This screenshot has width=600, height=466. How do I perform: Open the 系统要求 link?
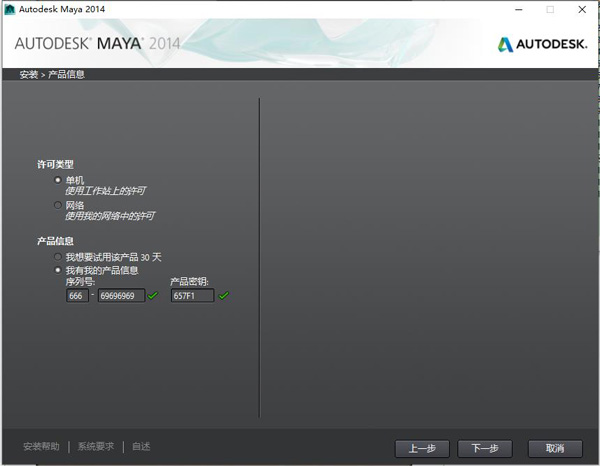(96, 446)
